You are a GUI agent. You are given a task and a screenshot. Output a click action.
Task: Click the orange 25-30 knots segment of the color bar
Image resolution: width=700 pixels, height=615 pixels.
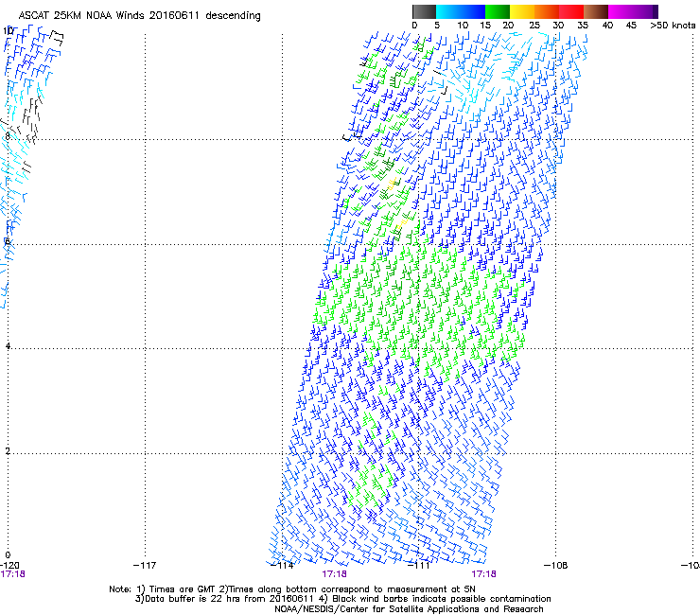coord(547,11)
